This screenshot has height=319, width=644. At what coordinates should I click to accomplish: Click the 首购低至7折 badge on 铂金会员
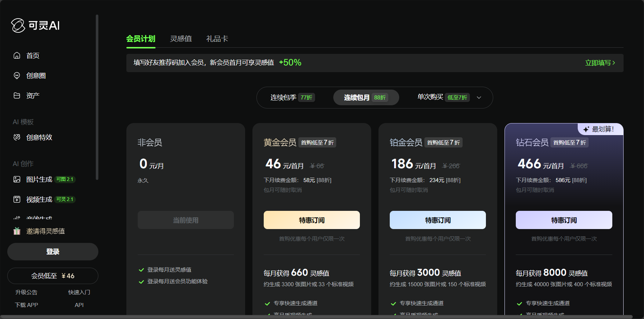click(443, 142)
